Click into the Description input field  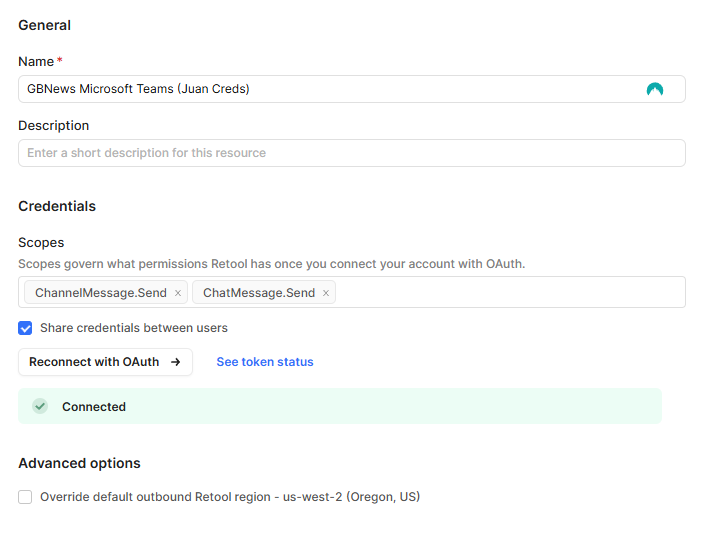(x=351, y=153)
